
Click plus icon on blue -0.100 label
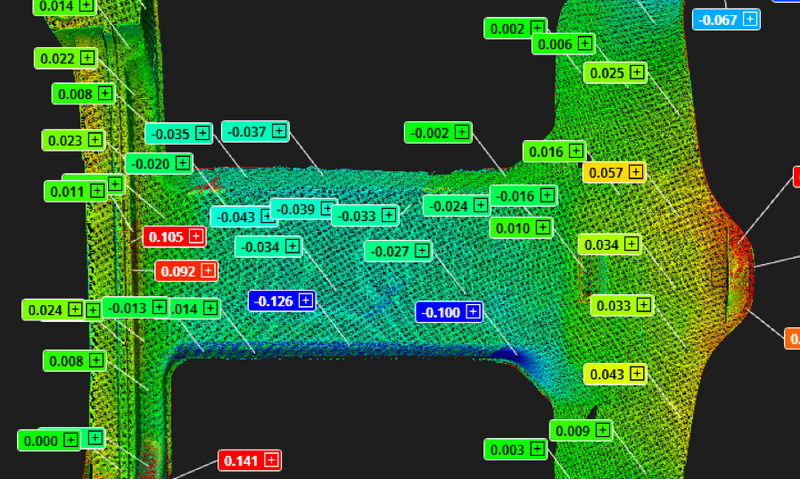click(473, 311)
